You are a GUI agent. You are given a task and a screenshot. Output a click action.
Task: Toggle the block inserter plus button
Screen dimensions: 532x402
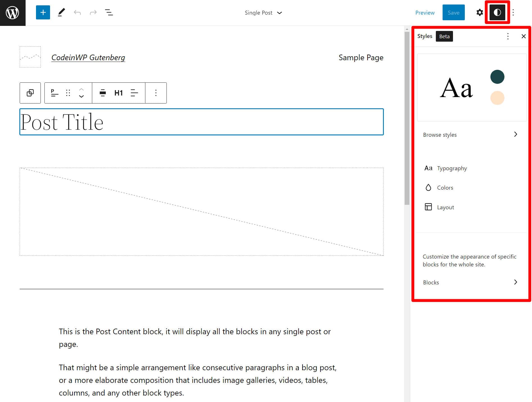(43, 12)
